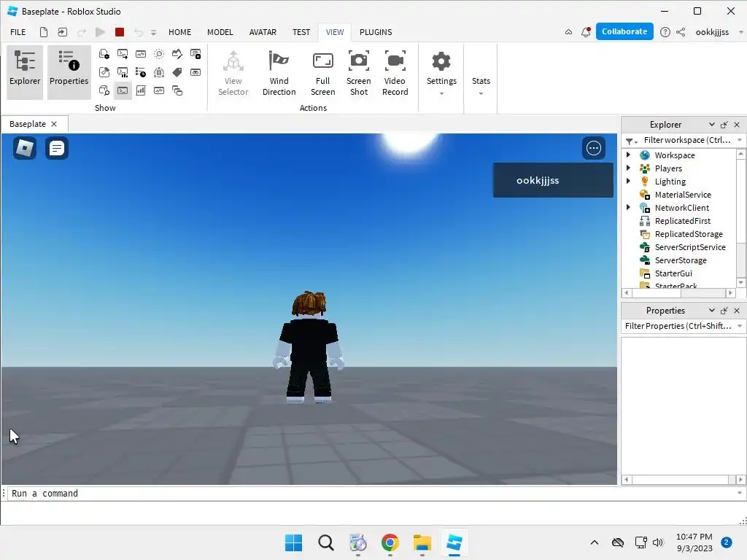Viewport: 747px width, 560px height.
Task: Open the Toolbox hammer icon
Action: pyautogui.click(x=104, y=72)
